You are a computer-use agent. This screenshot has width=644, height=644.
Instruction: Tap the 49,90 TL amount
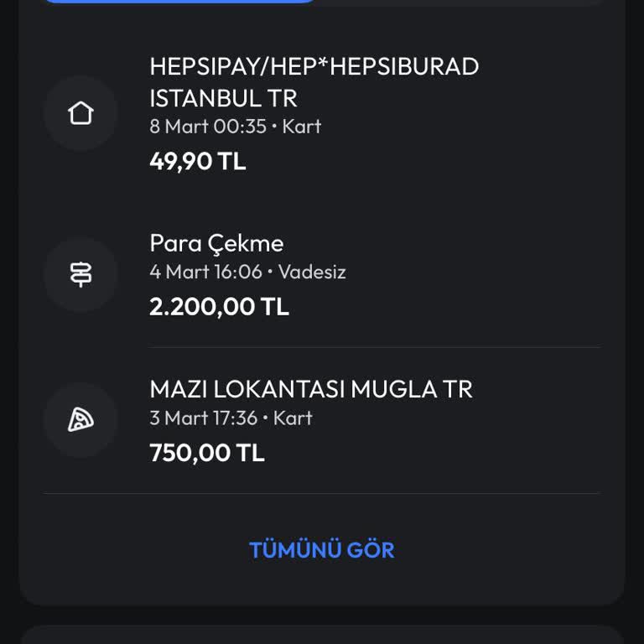pyautogui.click(x=198, y=161)
